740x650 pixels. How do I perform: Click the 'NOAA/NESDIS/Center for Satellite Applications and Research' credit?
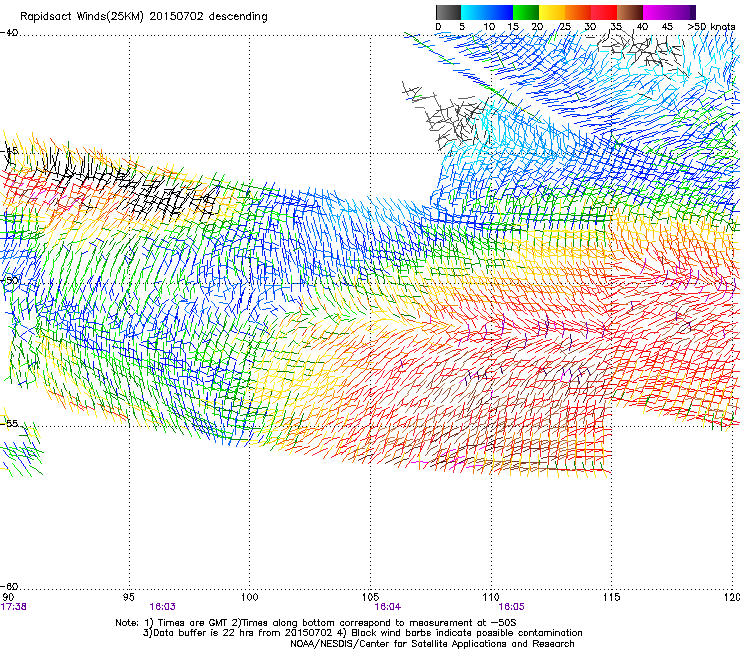(432, 644)
